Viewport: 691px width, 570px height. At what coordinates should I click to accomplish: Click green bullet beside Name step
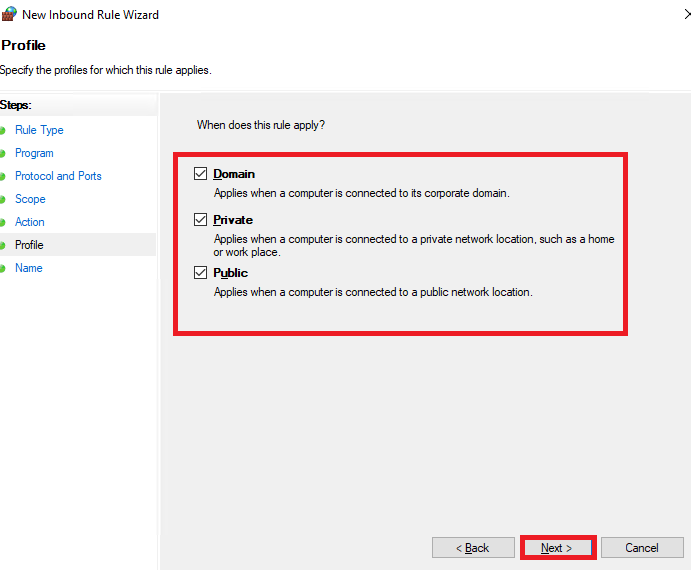tap(2, 268)
